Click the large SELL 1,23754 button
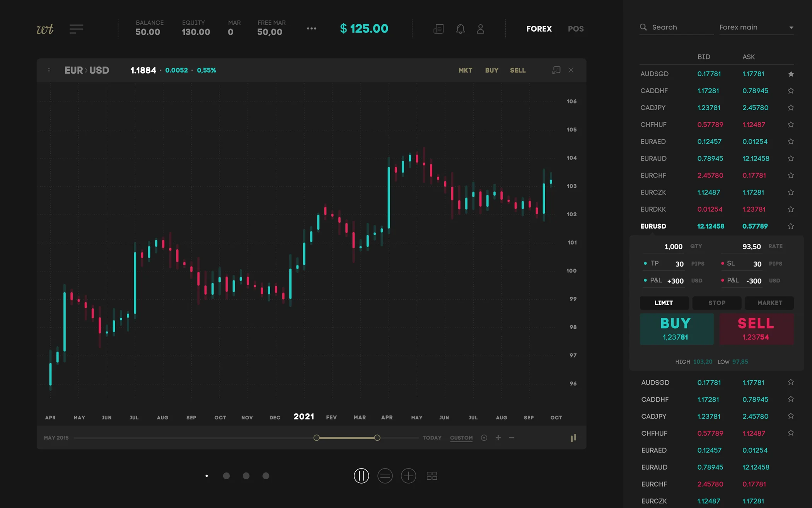 756,329
